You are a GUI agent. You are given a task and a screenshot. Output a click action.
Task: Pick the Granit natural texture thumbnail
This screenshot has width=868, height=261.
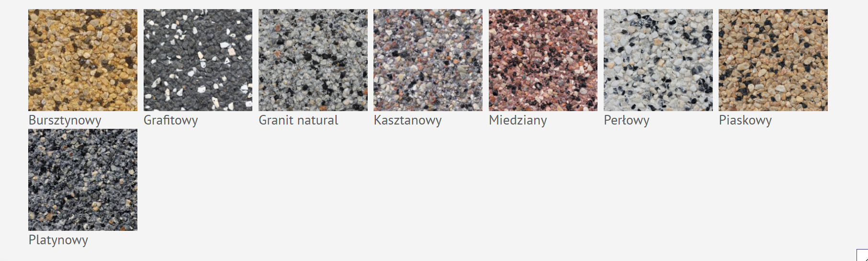point(313,60)
